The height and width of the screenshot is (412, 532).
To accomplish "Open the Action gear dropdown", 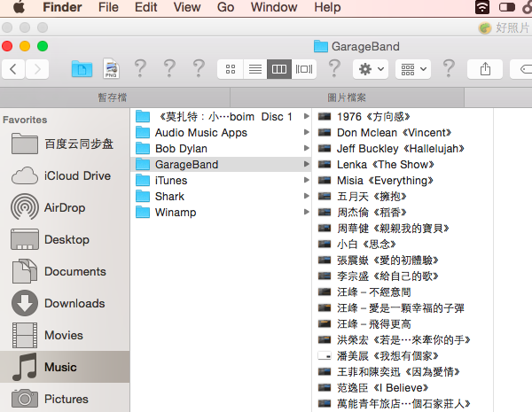I will 371,69.
